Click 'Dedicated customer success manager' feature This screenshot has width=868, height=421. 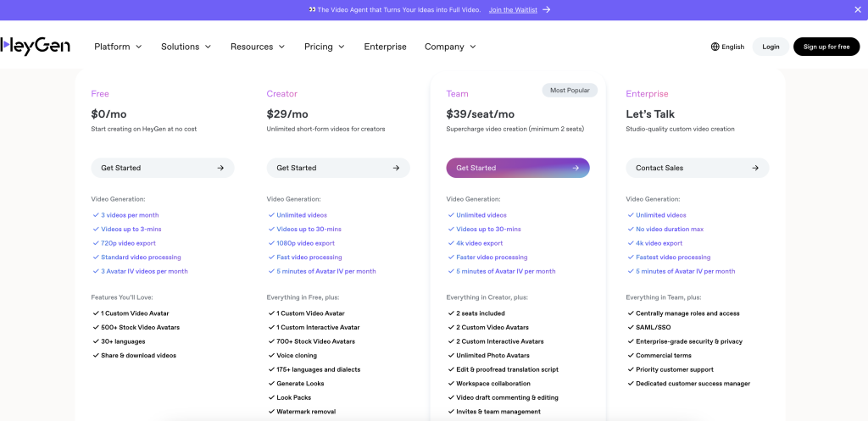[693, 384]
